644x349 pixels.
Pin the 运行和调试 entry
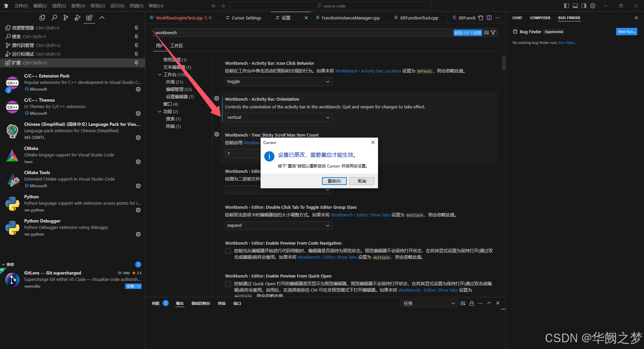136,54
